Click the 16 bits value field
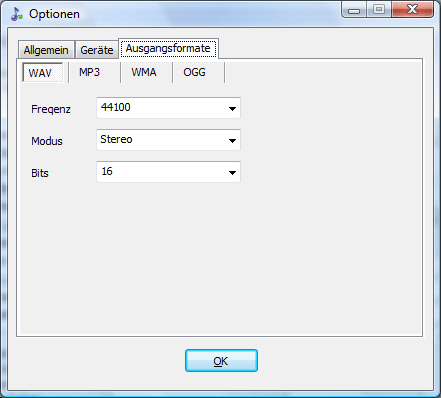Image resolution: width=441 pixels, height=398 pixels. coord(168,172)
